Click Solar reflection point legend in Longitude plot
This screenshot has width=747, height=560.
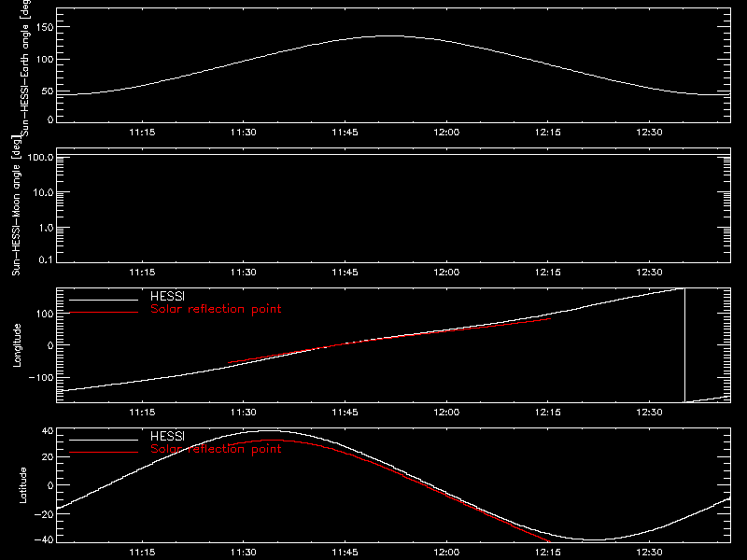coord(216,309)
